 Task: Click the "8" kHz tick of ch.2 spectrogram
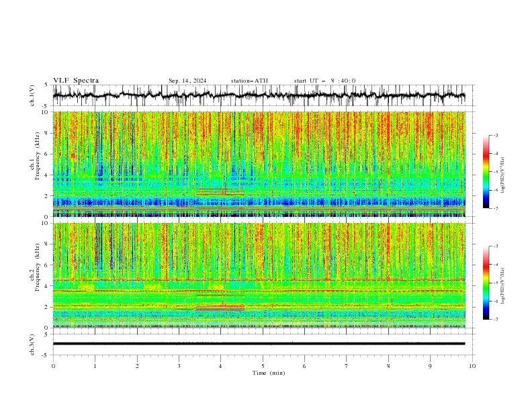pyautogui.click(x=47, y=244)
